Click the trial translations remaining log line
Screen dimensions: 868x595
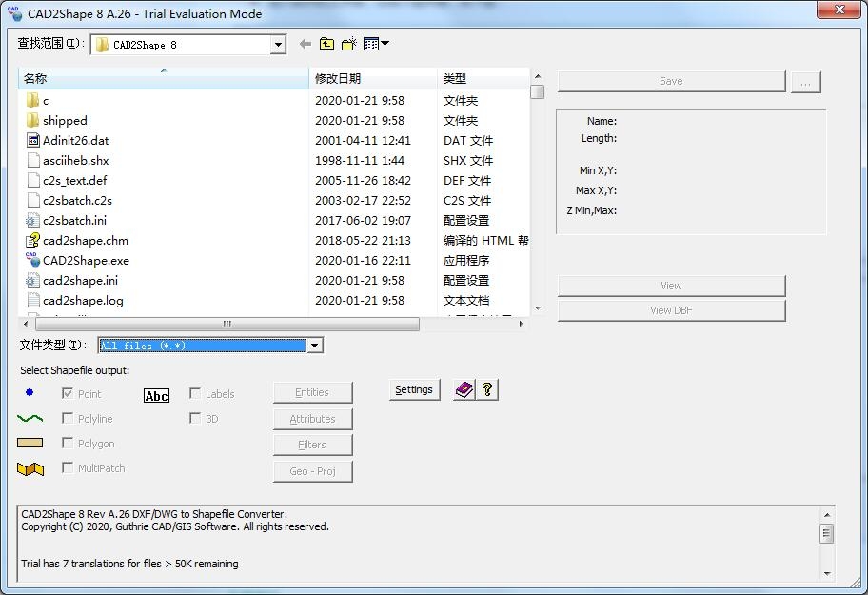pos(129,564)
